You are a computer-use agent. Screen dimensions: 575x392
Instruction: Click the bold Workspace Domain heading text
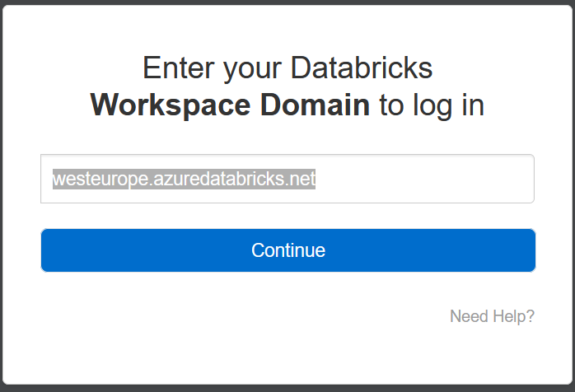(230, 105)
